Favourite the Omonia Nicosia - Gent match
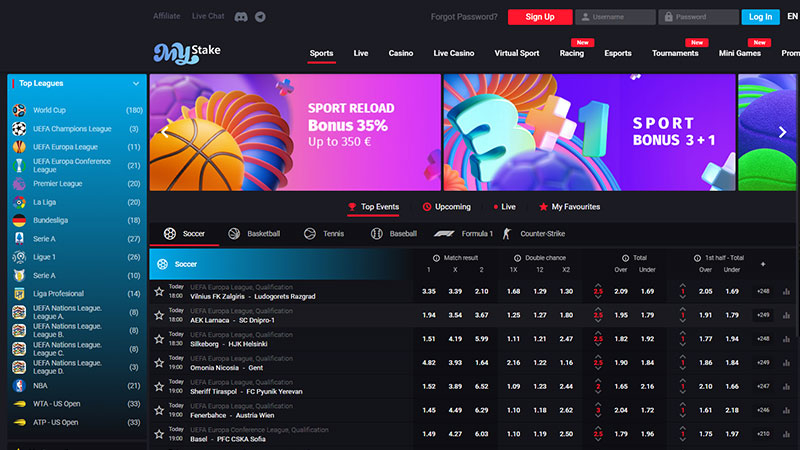Screen dimensions: 800x450 coord(159,363)
